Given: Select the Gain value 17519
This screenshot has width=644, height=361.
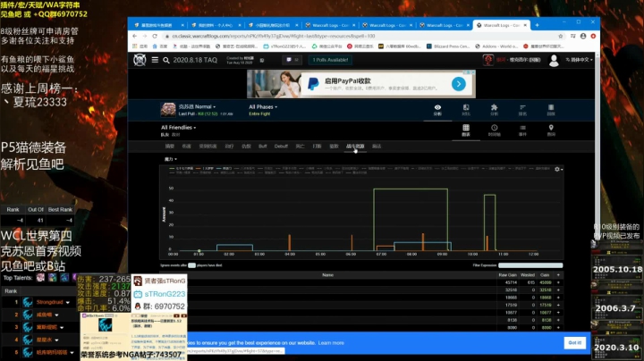Looking at the screenshot, I should tap(546, 306).
